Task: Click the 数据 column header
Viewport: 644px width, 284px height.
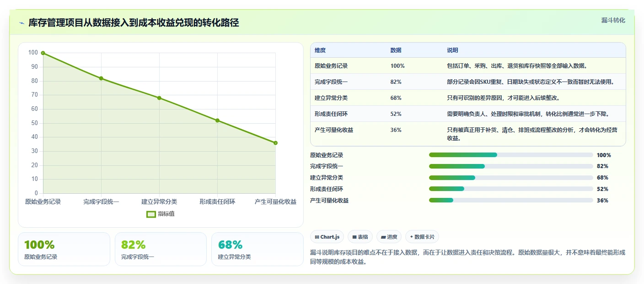Action: [x=396, y=50]
